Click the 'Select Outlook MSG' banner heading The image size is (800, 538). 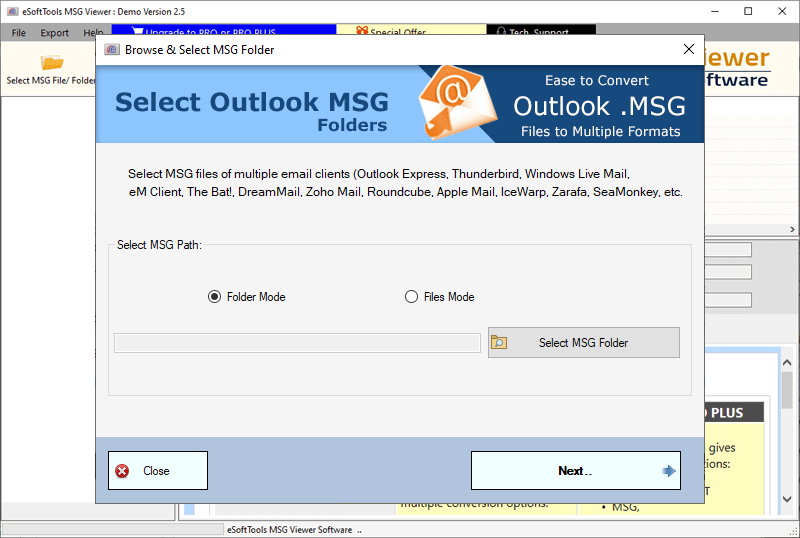click(252, 102)
